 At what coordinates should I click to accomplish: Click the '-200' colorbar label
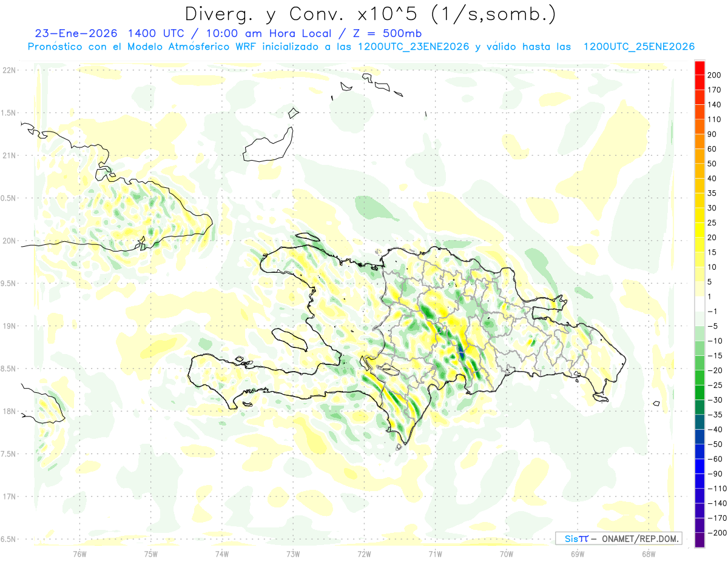(x=718, y=533)
